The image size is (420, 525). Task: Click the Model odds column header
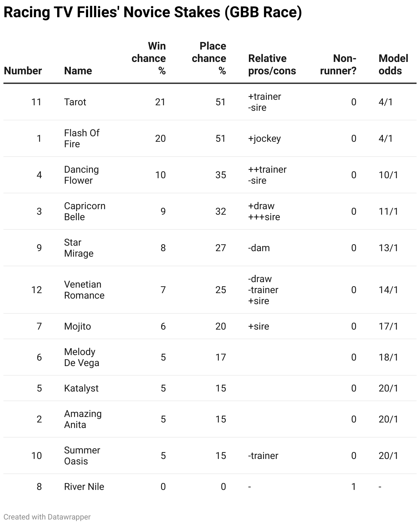point(393,64)
